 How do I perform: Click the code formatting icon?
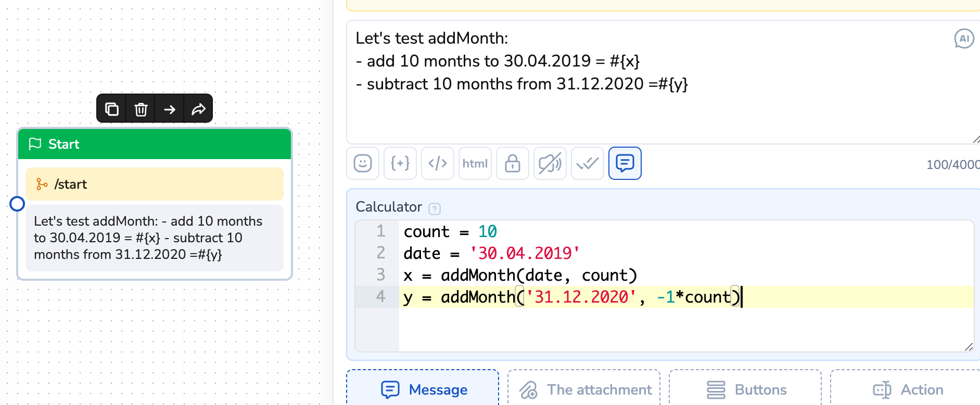point(438,163)
